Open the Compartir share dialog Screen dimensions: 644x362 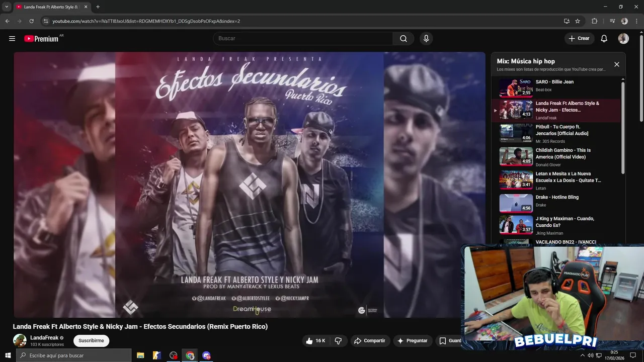(x=370, y=341)
